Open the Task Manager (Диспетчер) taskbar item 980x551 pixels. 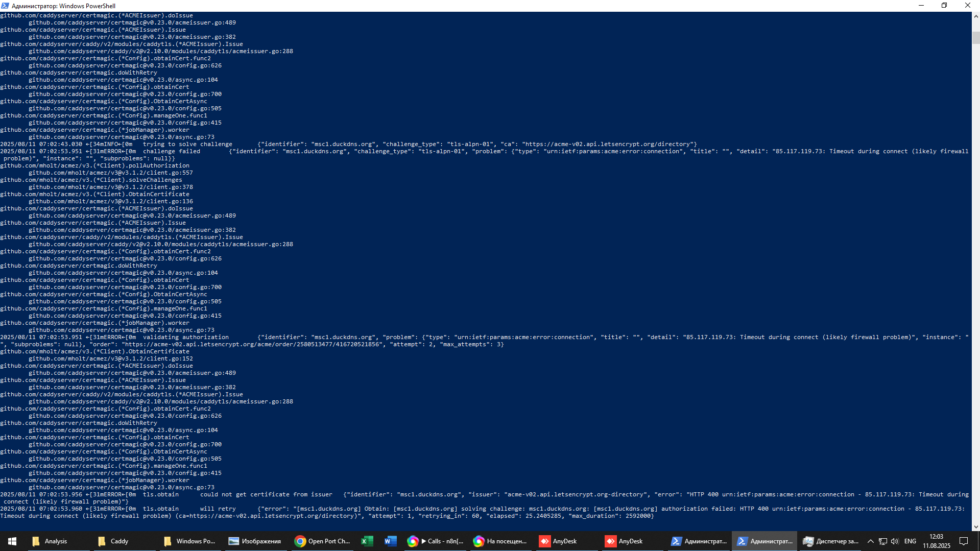click(830, 541)
